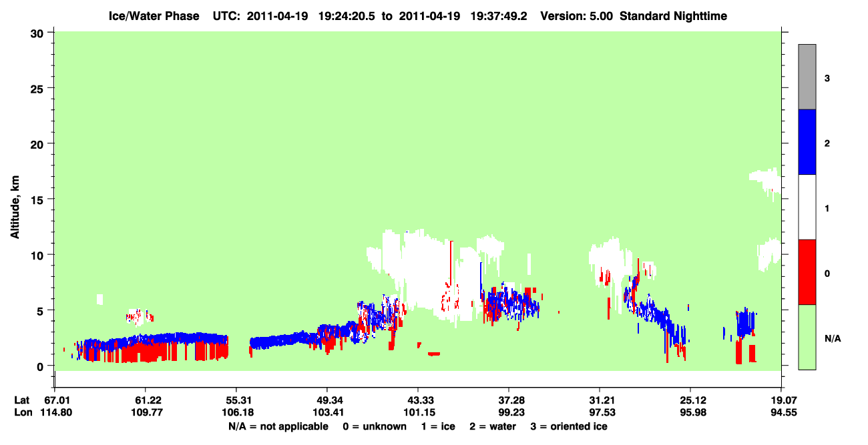Click latitude value 49.34
868x445 pixels.
327,400
